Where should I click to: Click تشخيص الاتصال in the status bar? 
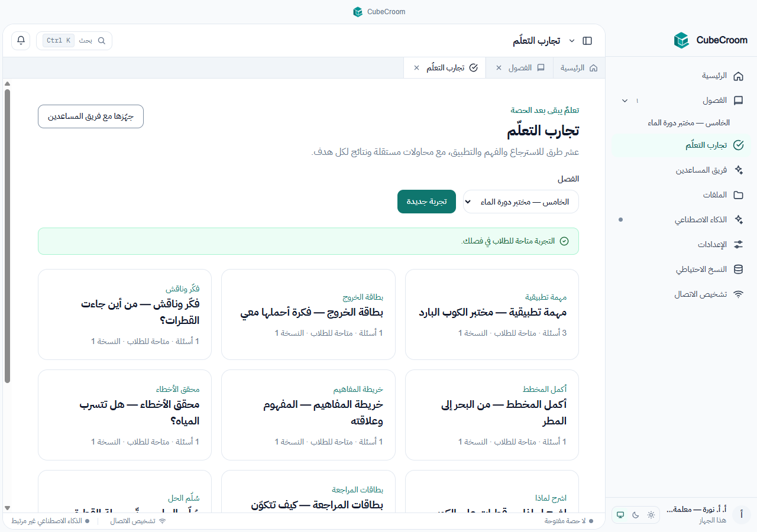coord(138,521)
